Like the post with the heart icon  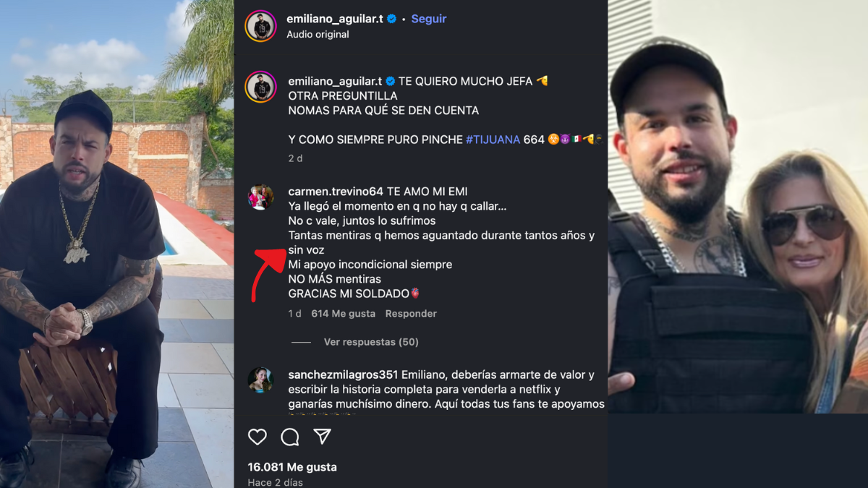coord(258,437)
